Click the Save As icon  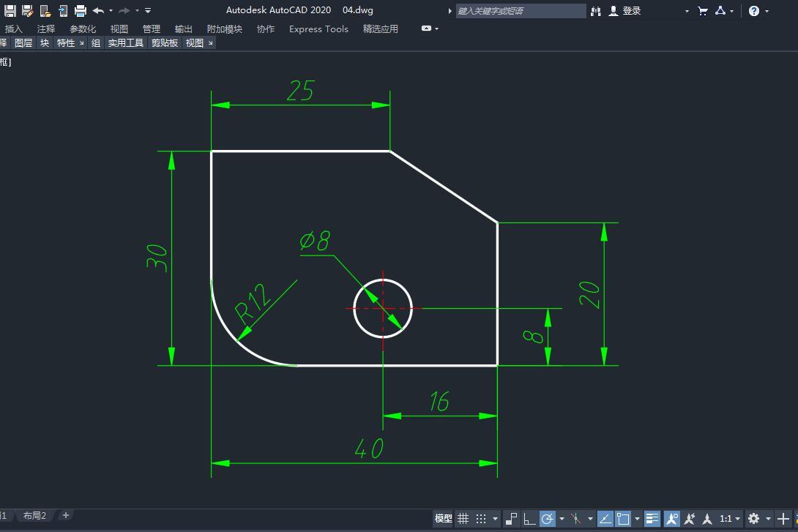click(x=28, y=10)
